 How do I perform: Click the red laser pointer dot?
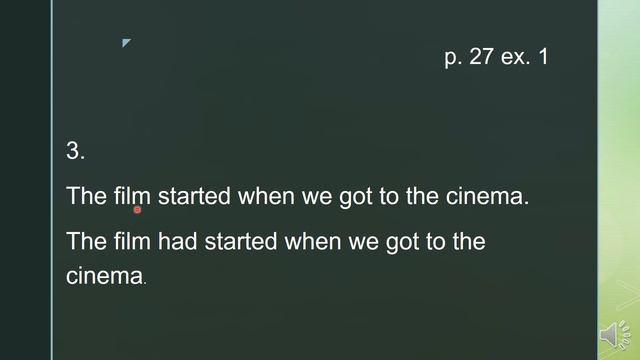click(138, 210)
